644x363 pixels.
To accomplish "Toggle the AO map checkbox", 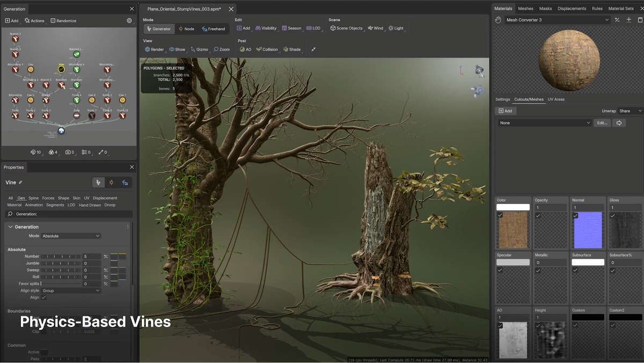I will click(x=500, y=325).
